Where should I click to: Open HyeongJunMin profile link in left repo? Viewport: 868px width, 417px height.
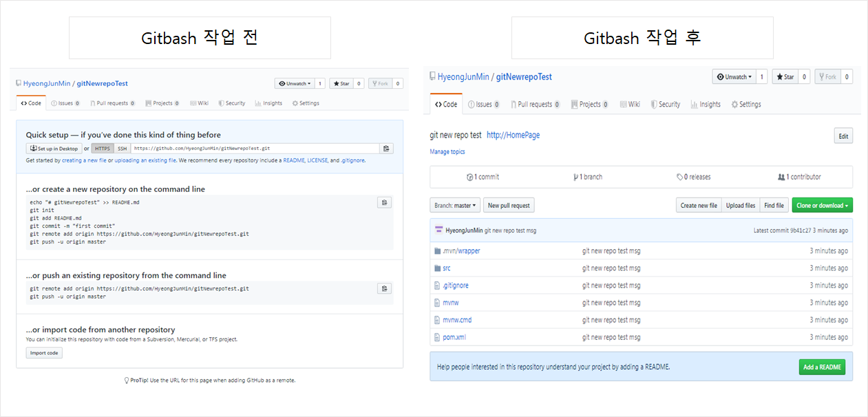48,83
